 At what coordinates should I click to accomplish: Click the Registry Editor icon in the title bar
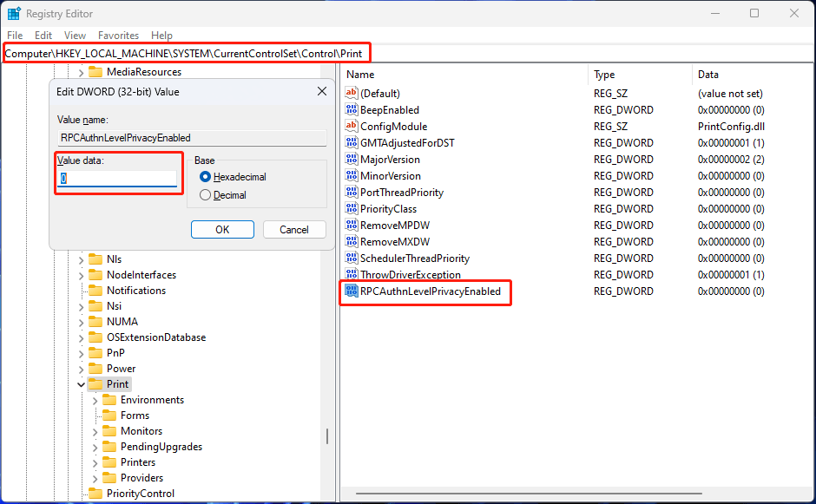14,13
